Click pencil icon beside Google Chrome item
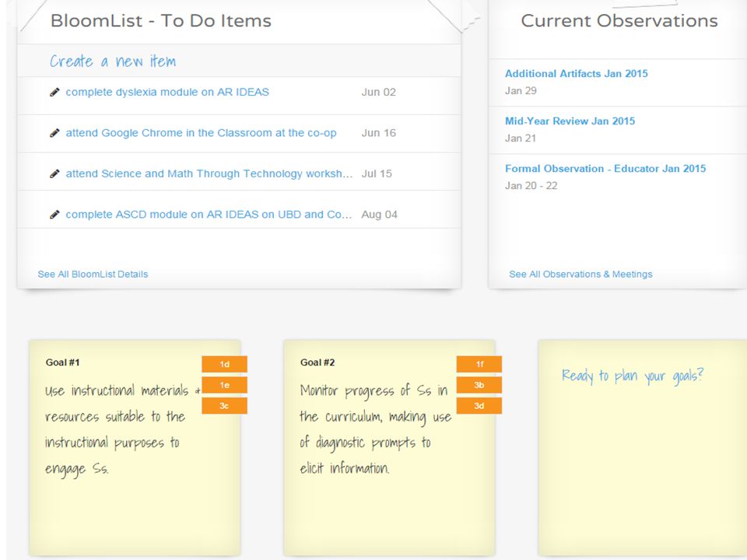 [x=54, y=133]
